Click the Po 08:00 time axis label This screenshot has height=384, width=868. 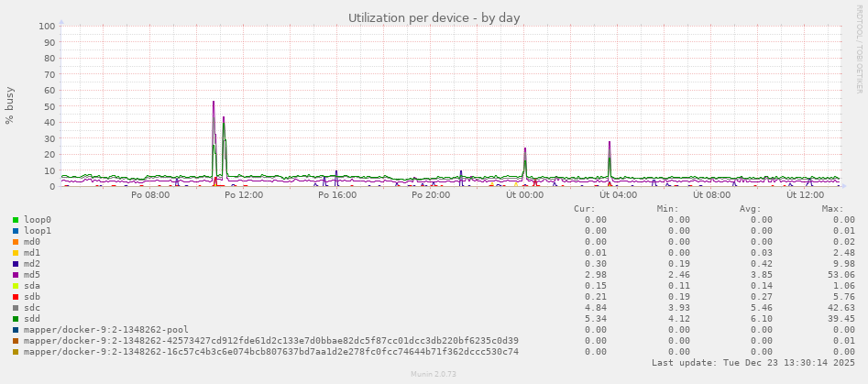150,195
